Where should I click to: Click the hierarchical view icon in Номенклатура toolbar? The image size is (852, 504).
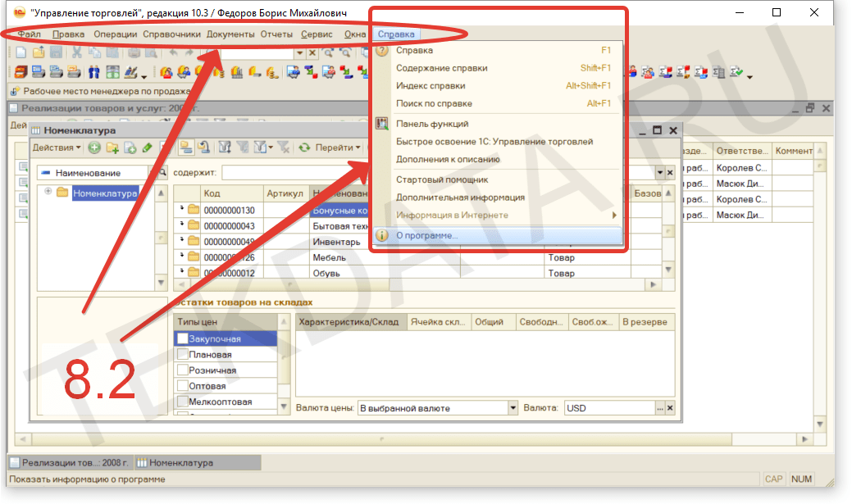coord(186,148)
